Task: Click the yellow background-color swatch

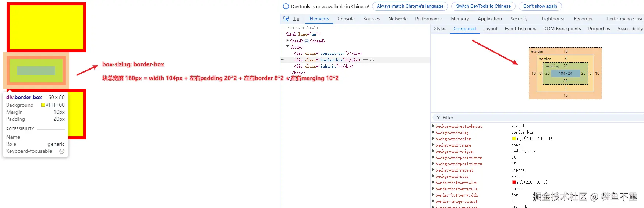Action: click(514, 138)
